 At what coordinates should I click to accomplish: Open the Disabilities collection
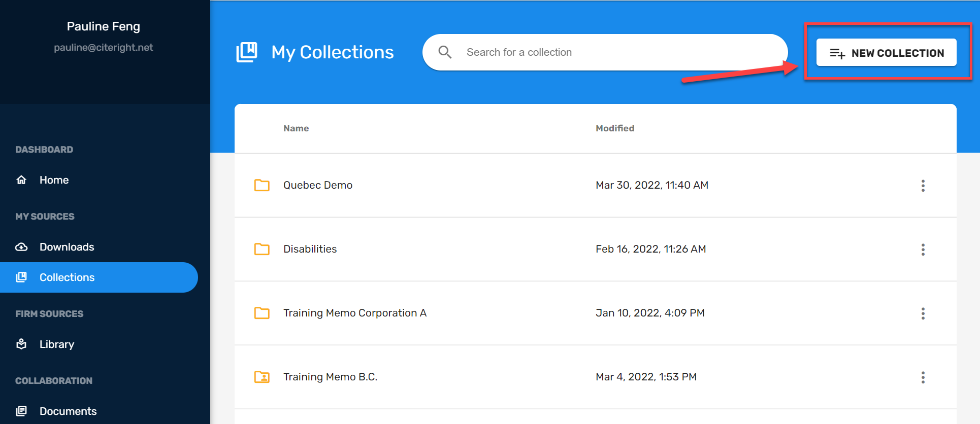coord(310,249)
